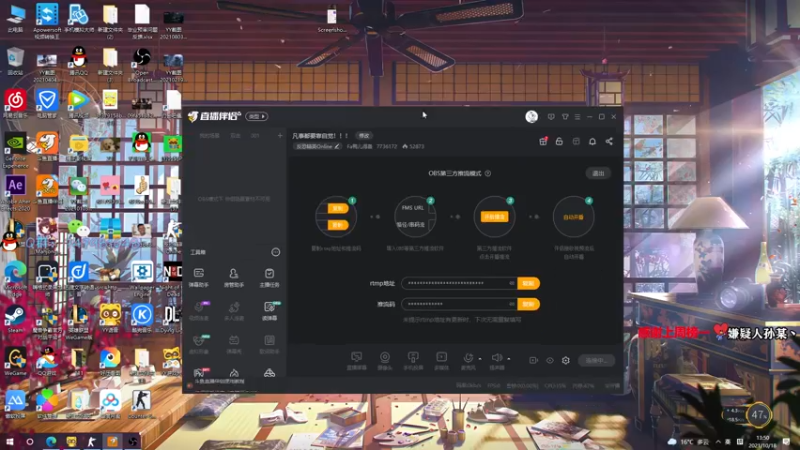
Task: Show the hidden rtmp address with eye icon
Action: click(x=511, y=283)
